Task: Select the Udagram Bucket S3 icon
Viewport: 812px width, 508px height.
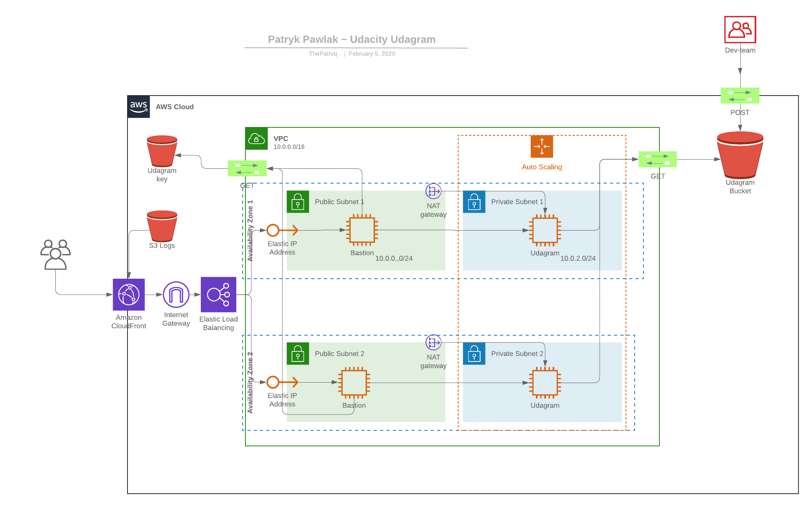Action: point(740,155)
